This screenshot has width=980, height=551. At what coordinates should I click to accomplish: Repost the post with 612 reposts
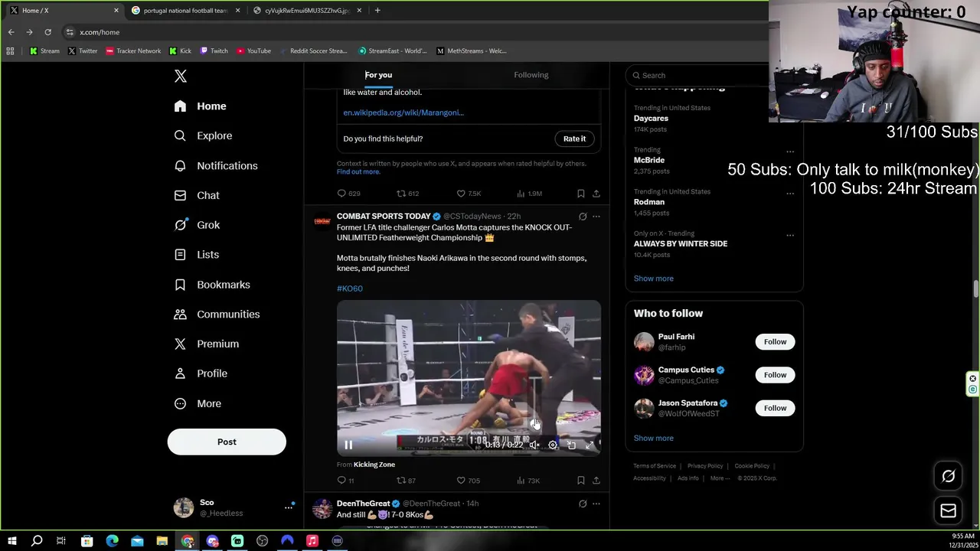(407, 194)
